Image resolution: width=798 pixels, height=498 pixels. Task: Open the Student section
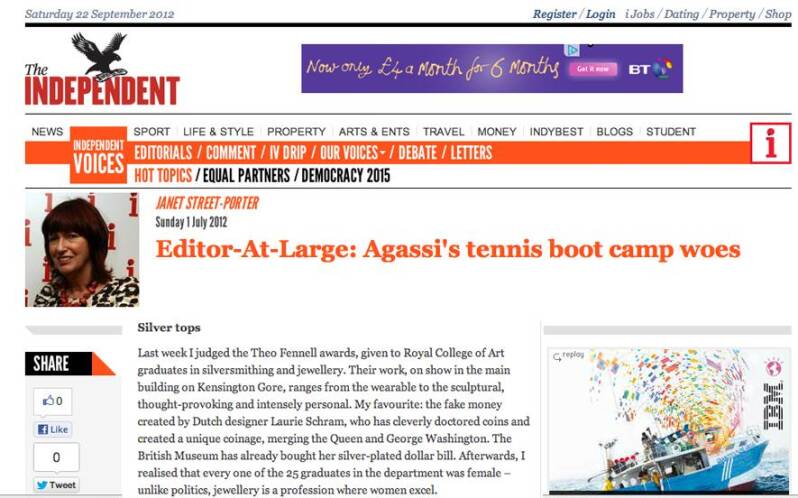671,132
